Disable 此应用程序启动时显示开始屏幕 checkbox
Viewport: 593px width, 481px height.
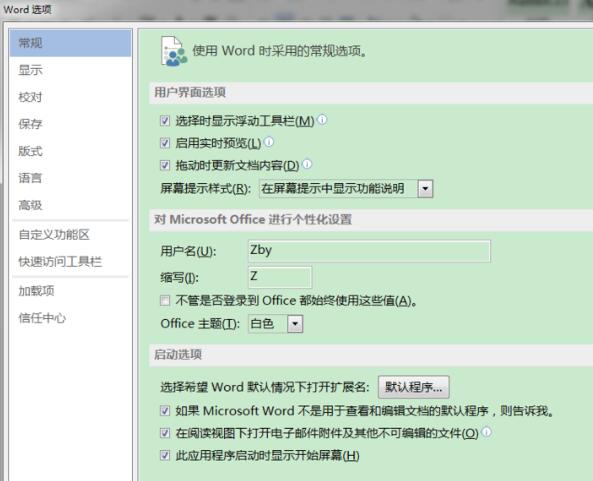[x=165, y=455]
